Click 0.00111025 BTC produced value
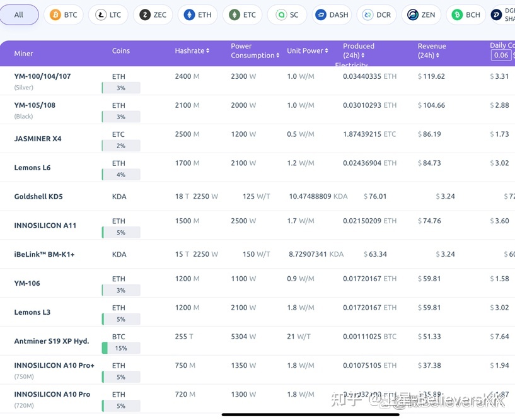Viewport: 515px width, 420px height. [369, 337]
